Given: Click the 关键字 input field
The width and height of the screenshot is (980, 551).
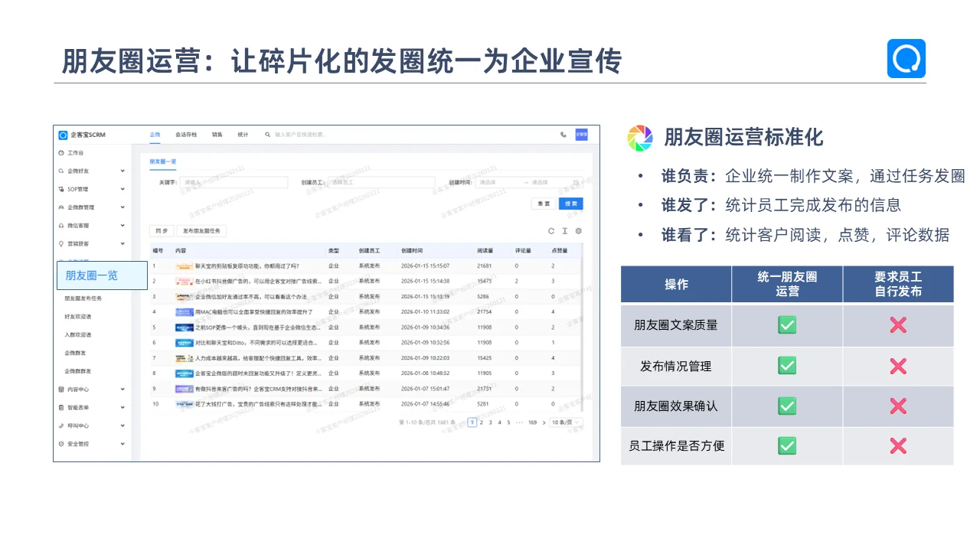Looking at the screenshot, I should click(234, 183).
